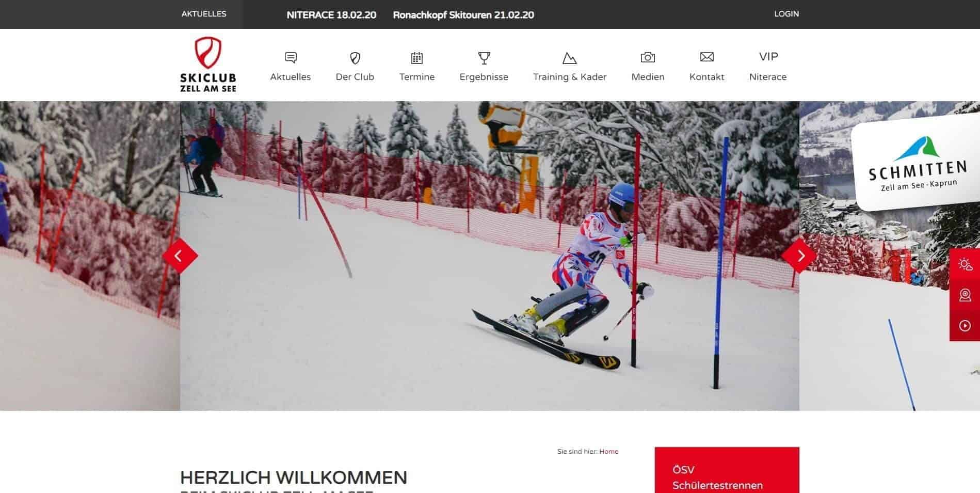
Task: Open the weather sidebar icon
Action: tap(965, 264)
